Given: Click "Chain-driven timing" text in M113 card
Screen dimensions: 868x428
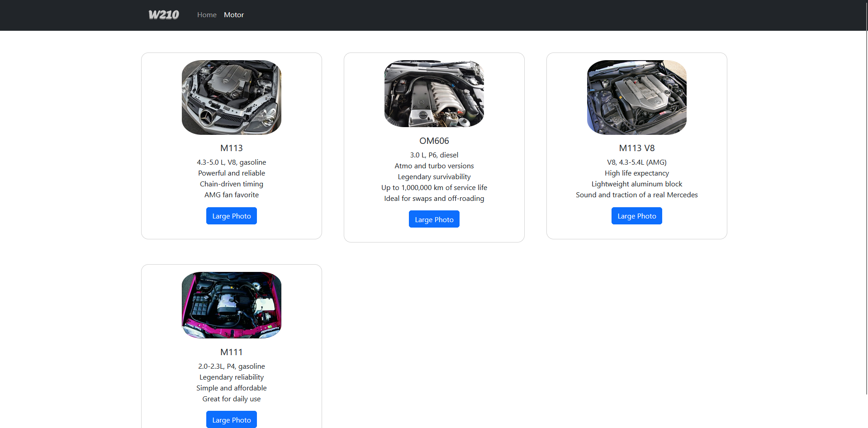Looking at the screenshot, I should pos(231,184).
